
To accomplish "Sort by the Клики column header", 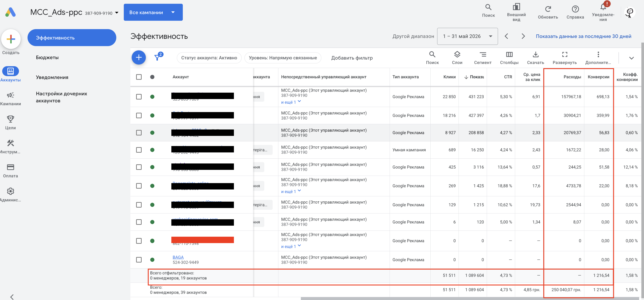I will pos(449,77).
